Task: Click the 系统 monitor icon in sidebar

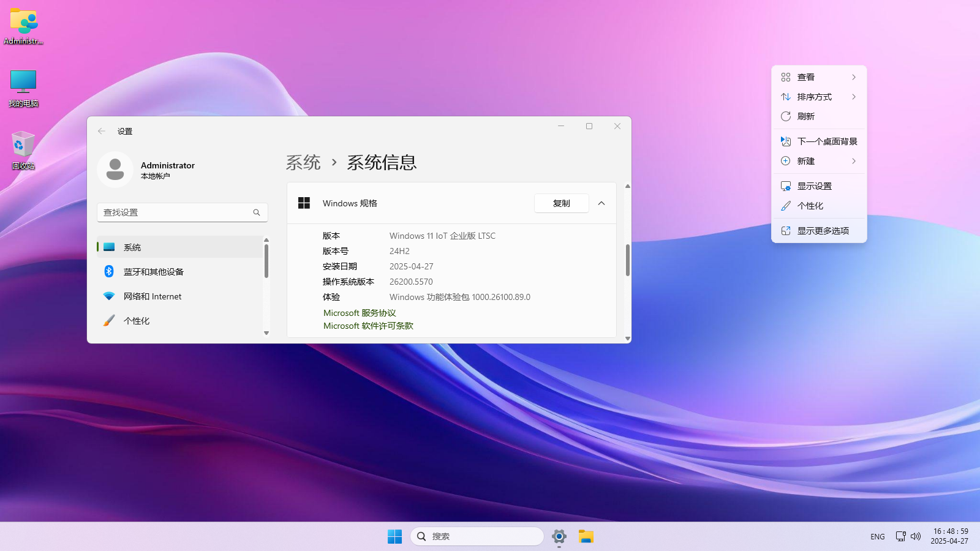Action: [109, 247]
